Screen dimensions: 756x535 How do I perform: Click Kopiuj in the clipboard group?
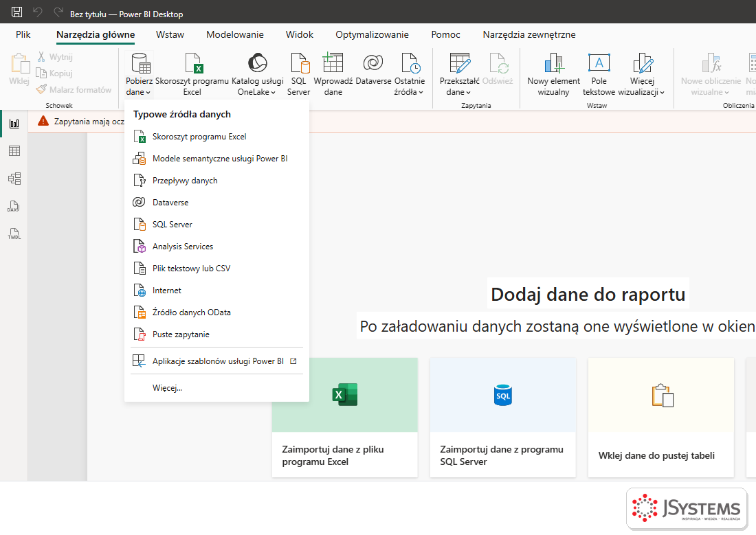54,73
